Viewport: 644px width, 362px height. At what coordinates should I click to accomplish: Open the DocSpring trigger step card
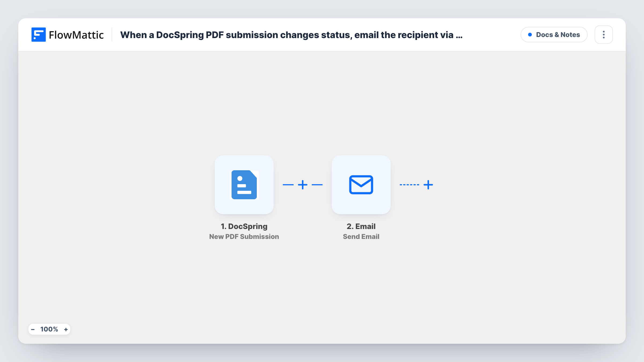(x=244, y=184)
